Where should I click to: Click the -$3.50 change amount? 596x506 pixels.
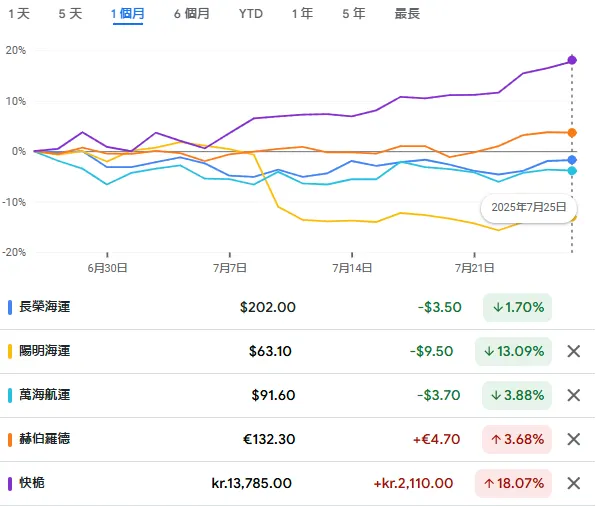440,308
